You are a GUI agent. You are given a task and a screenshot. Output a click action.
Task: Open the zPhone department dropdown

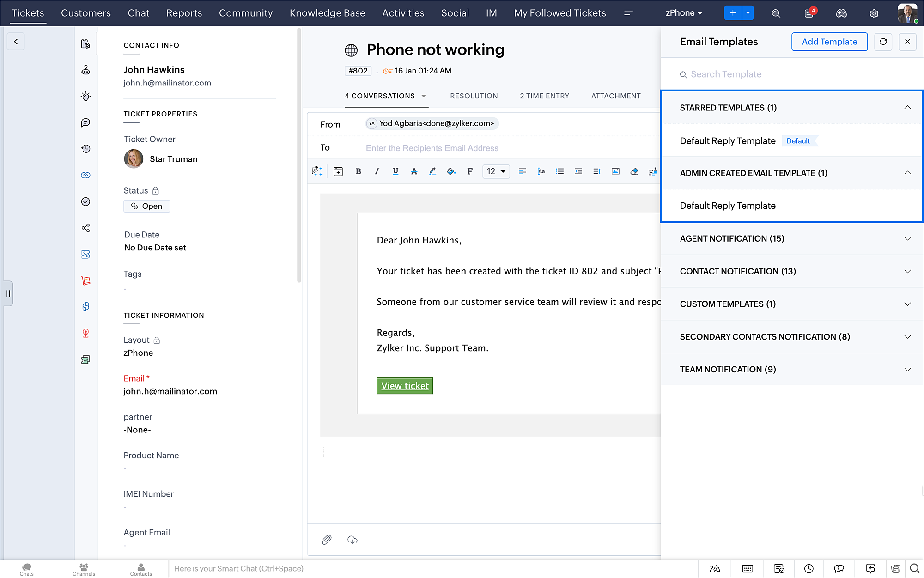pos(684,13)
